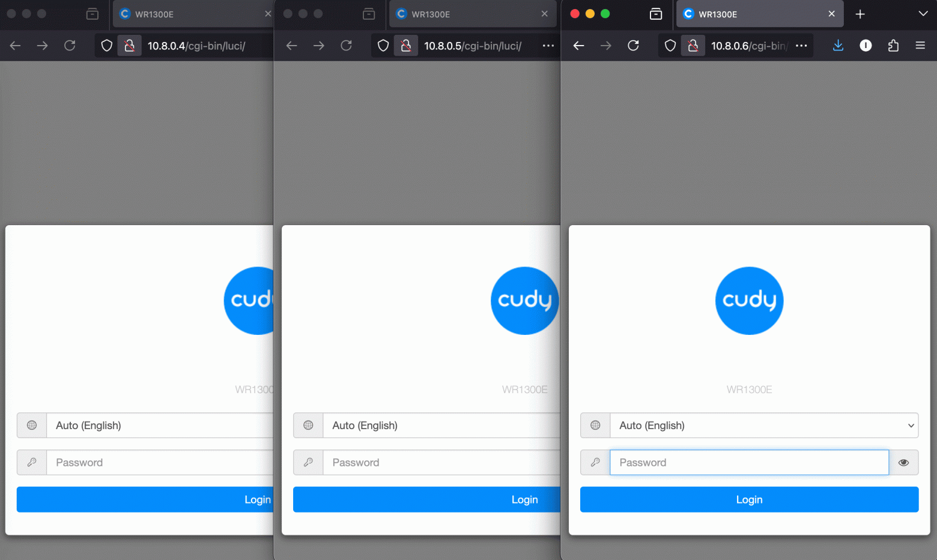This screenshot has height=560, width=937.
Task: Click the Cudy logo on 10.8.0.5 page
Action: point(525,301)
